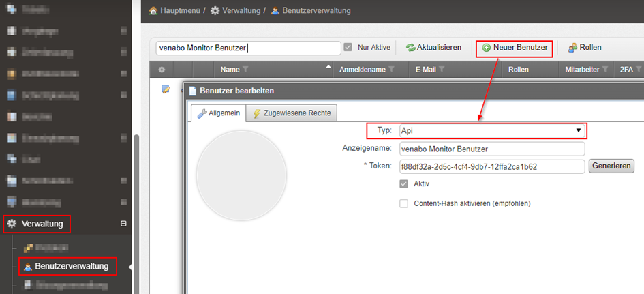This screenshot has height=294, width=644.
Task: Open the Typ dropdown showing Api
Action: pyautogui.click(x=492, y=130)
